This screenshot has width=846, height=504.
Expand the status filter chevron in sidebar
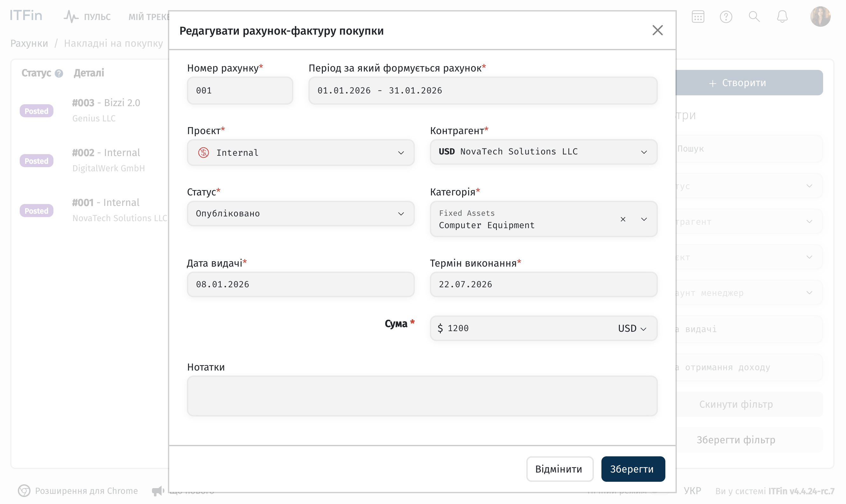tap(809, 186)
